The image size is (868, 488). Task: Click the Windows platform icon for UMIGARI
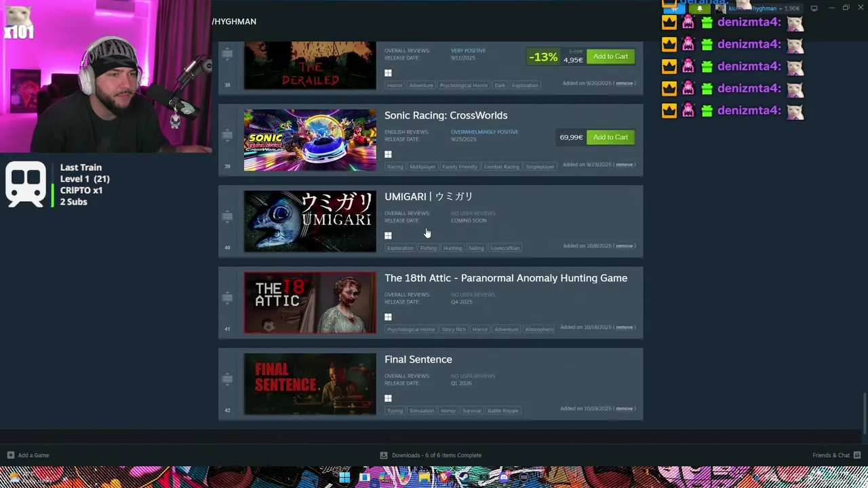click(x=388, y=235)
